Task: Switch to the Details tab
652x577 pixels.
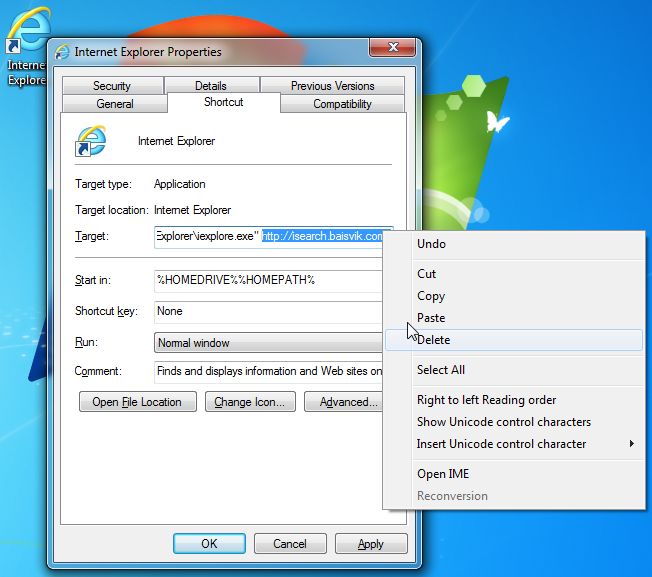Action: pyautogui.click(x=211, y=86)
